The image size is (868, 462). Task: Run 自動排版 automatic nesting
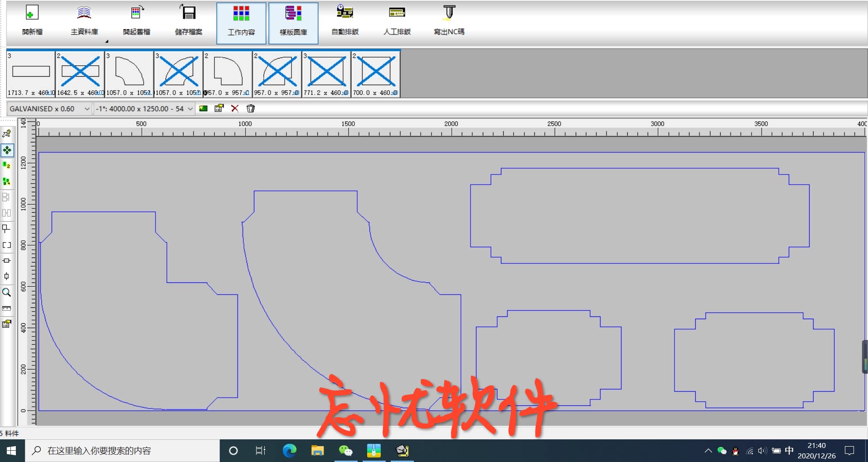(x=345, y=20)
